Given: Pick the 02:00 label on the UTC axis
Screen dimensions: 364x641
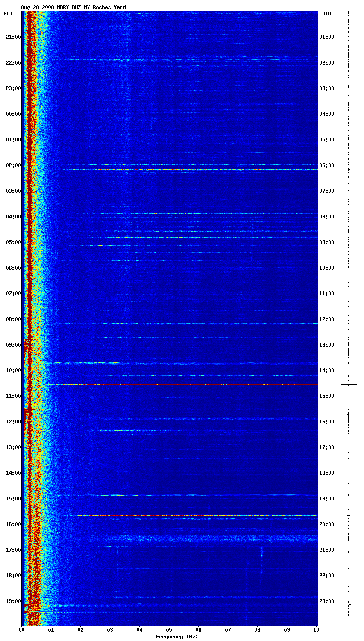Looking at the screenshot, I should point(327,63).
